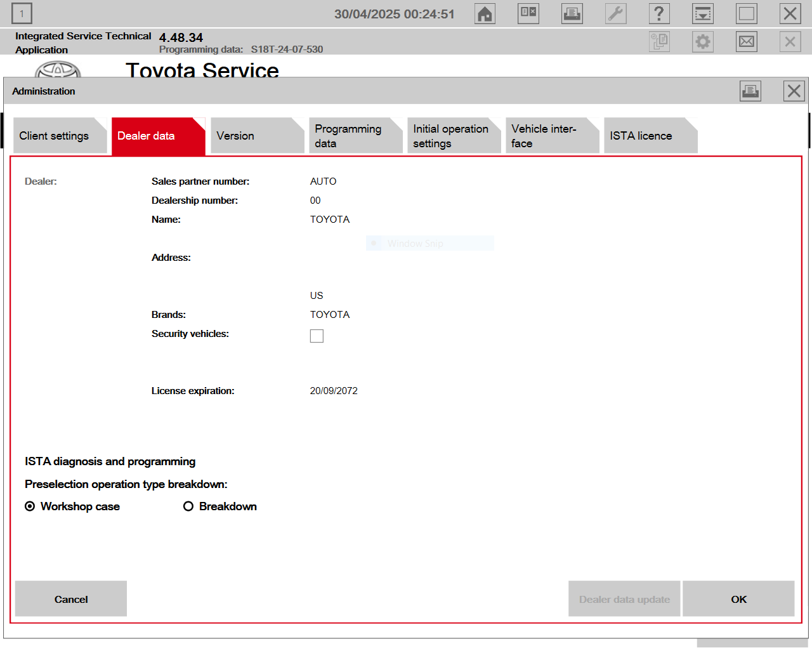Go to the home screen icon
The width and height of the screenshot is (812, 653).
(485, 14)
